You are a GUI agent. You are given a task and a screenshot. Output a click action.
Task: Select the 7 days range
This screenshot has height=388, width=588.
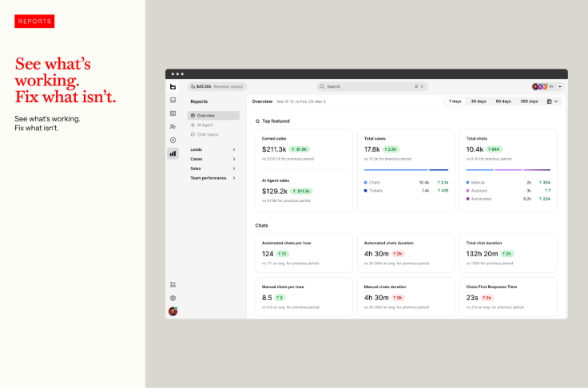[455, 101]
